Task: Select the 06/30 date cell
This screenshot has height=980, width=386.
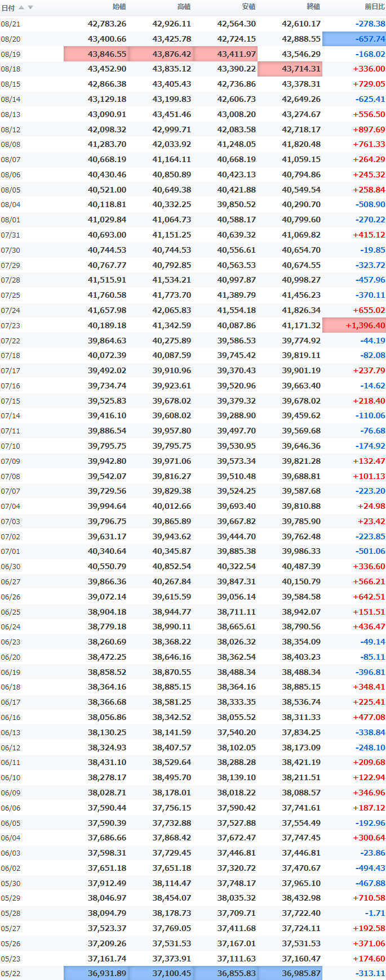Action: click(10, 566)
